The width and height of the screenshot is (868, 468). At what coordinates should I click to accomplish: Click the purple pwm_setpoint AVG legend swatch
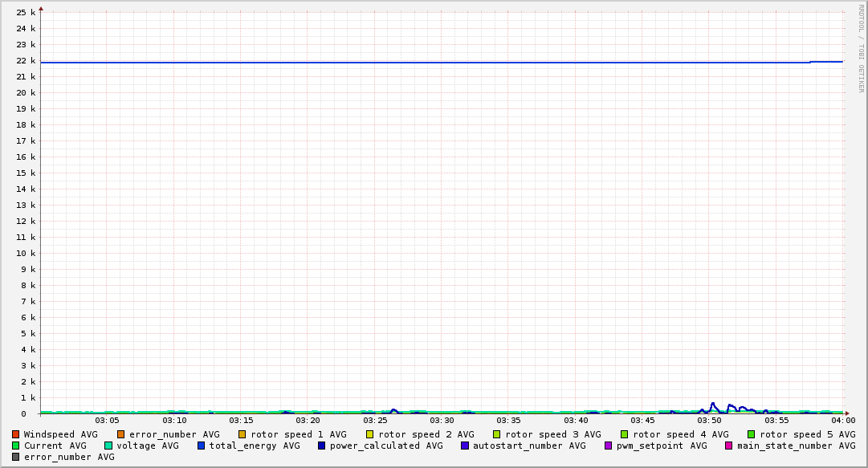(x=609, y=446)
